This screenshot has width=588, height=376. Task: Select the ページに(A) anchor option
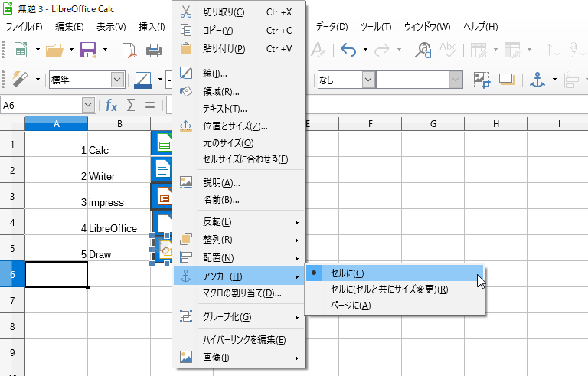(394, 306)
